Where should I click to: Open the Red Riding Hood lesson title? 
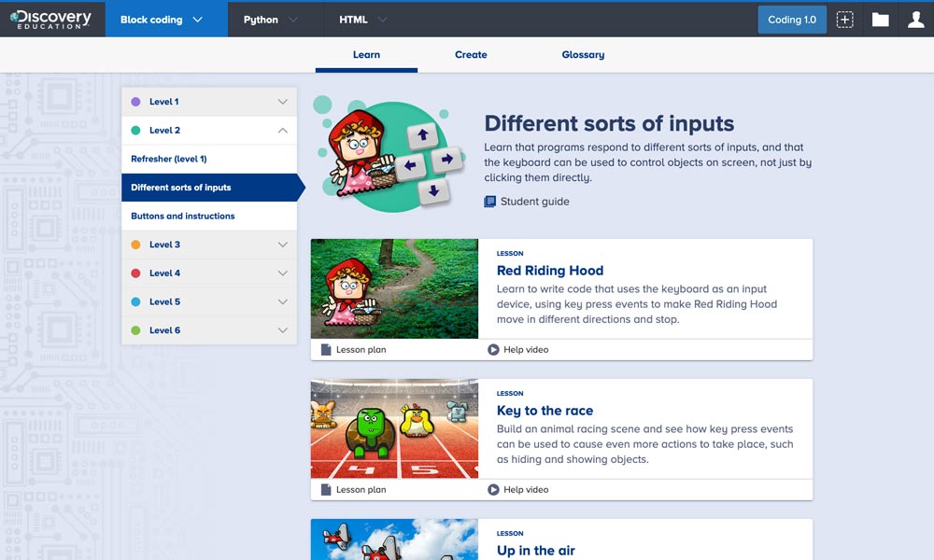[550, 271]
